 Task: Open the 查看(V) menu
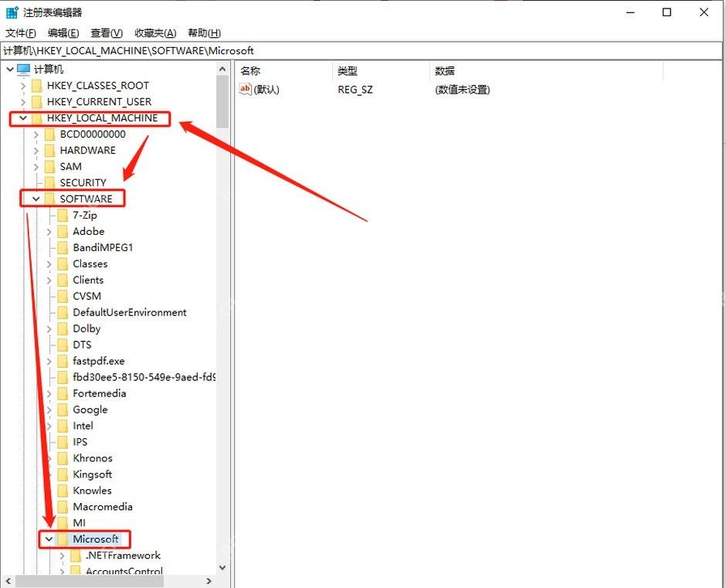tap(107, 33)
